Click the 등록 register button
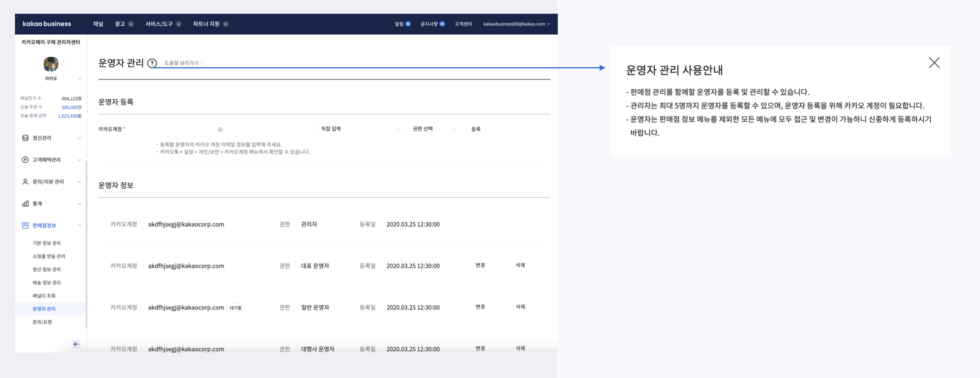Viewport: 980px width, 378px height. (x=476, y=129)
